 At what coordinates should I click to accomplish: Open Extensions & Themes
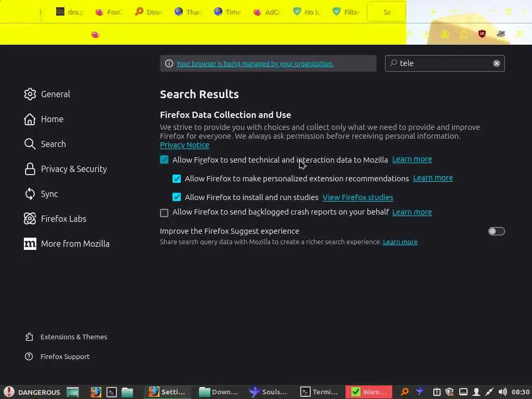click(x=66, y=337)
